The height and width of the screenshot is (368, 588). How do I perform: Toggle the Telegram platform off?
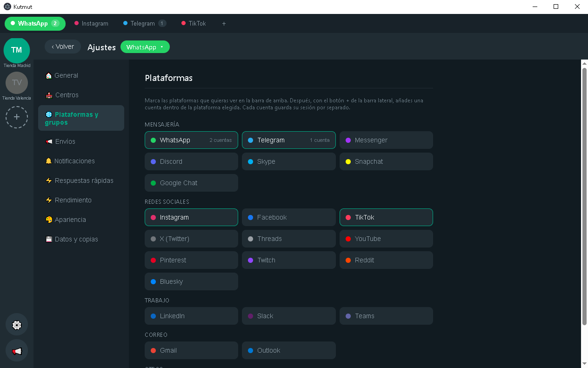tap(289, 140)
